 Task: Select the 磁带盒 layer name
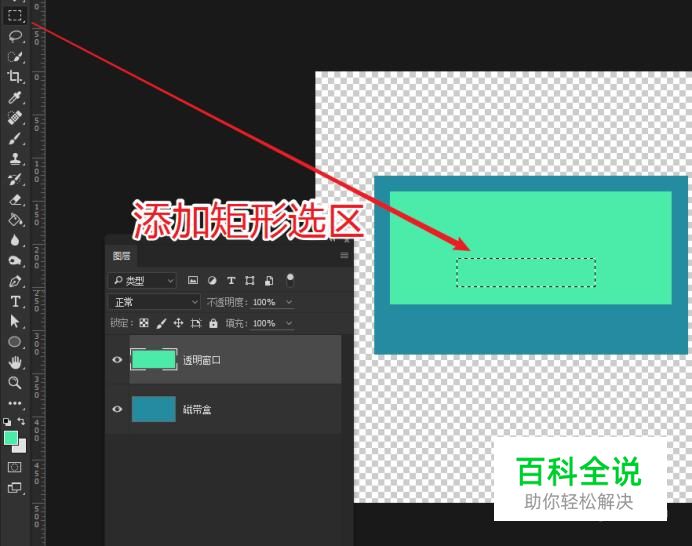click(197, 410)
